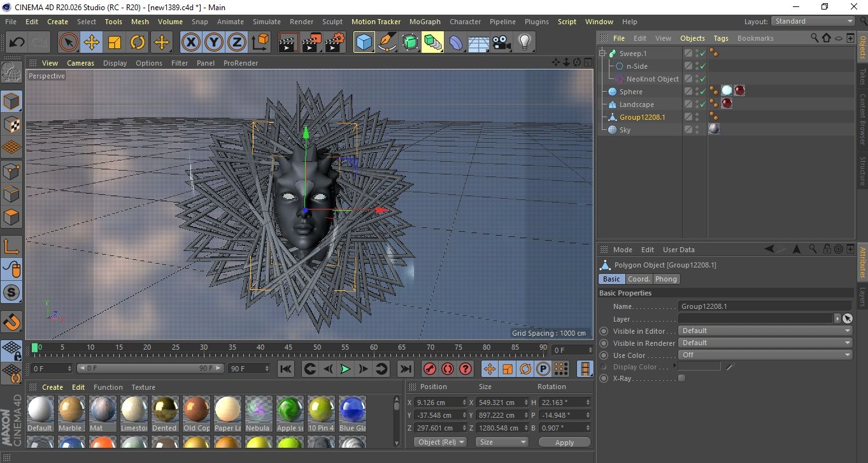Switch to the Phong tab in Attributes
This screenshot has height=463, width=868.
pos(666,279)
